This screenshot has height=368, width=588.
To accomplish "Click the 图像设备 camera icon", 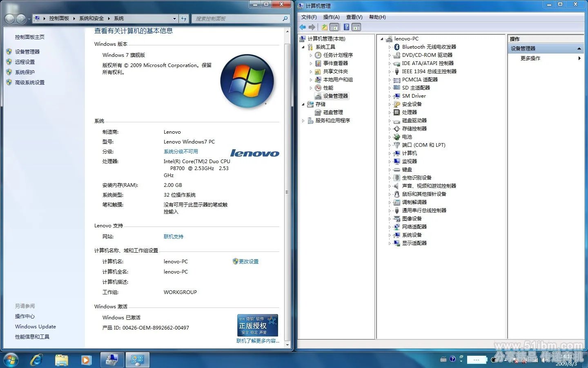I will click(396, 219).
